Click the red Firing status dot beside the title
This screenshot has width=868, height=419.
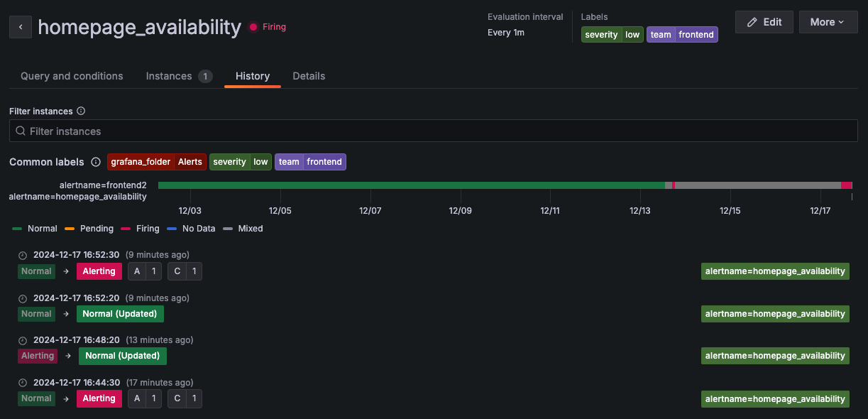(x=253, y=26)
